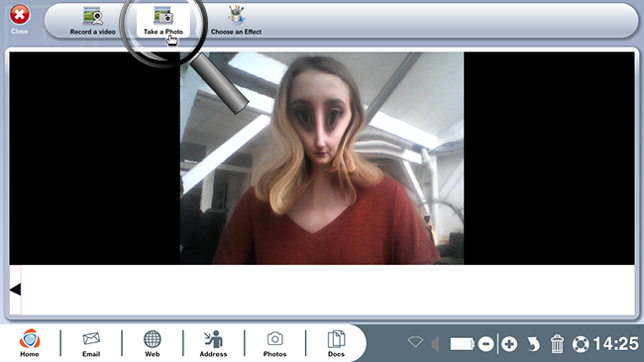Screen dimensions: 644x362
Task: Check the battery status indicator
Action: pyautogui.click(x=462, y=344)
